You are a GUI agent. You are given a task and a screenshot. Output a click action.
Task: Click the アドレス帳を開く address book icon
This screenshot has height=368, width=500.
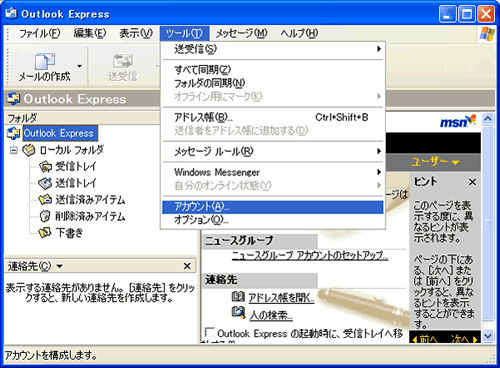click(x=238, y=296)
